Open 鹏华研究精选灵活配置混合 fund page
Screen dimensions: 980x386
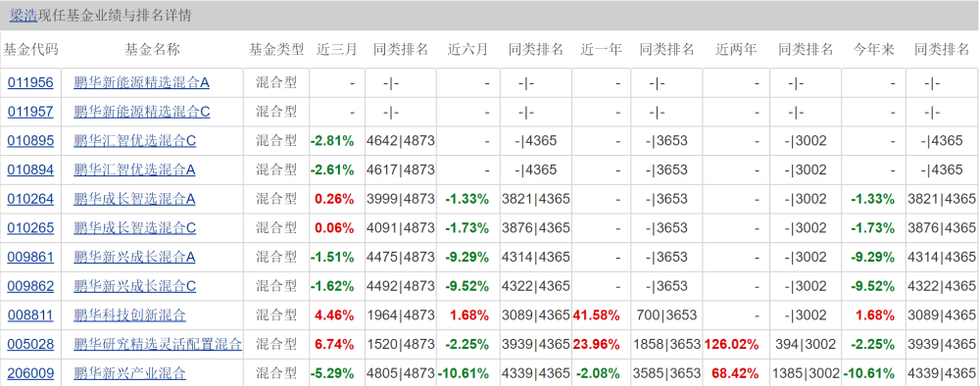click(158, 344)
